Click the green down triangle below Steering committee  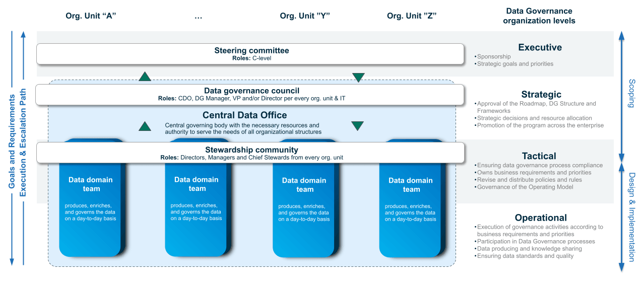pos(358,77)
